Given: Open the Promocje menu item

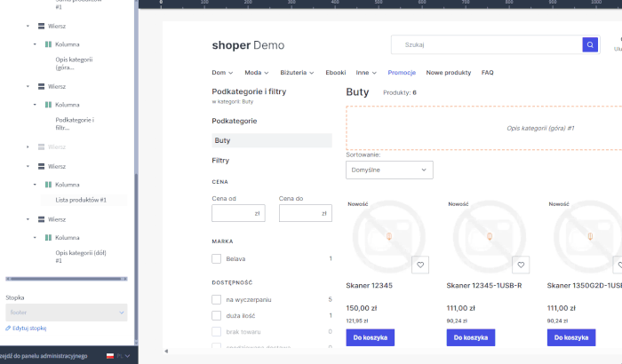Looking at the screenshot, I should coord(402,72).
